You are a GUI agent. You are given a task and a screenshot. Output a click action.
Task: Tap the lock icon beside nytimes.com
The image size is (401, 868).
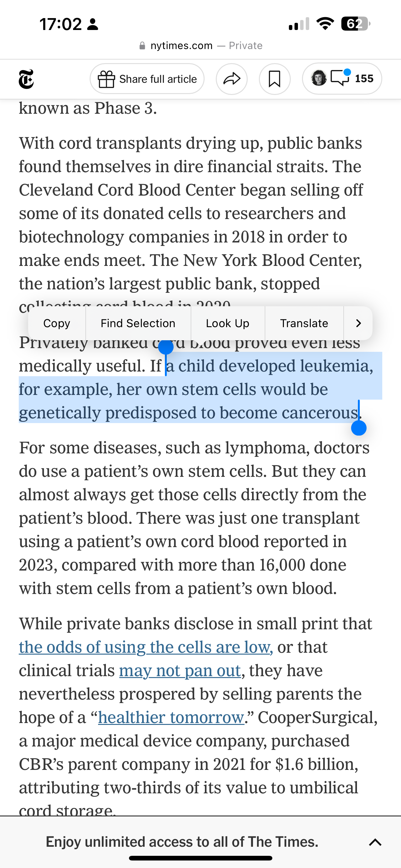pos(142,46)
